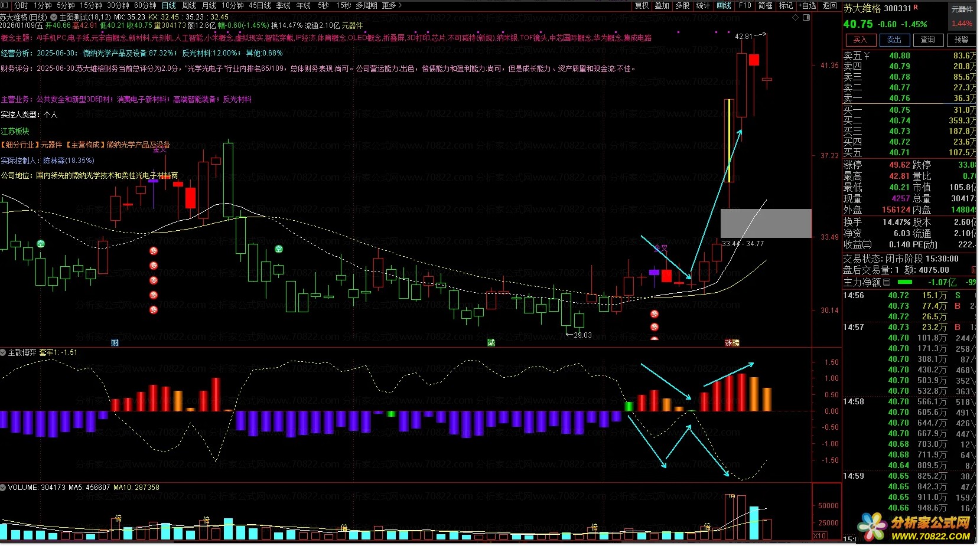Screen dimensions: 980x546
Task: Select the 季线 quarterly period
Action: tap(284, 5)
